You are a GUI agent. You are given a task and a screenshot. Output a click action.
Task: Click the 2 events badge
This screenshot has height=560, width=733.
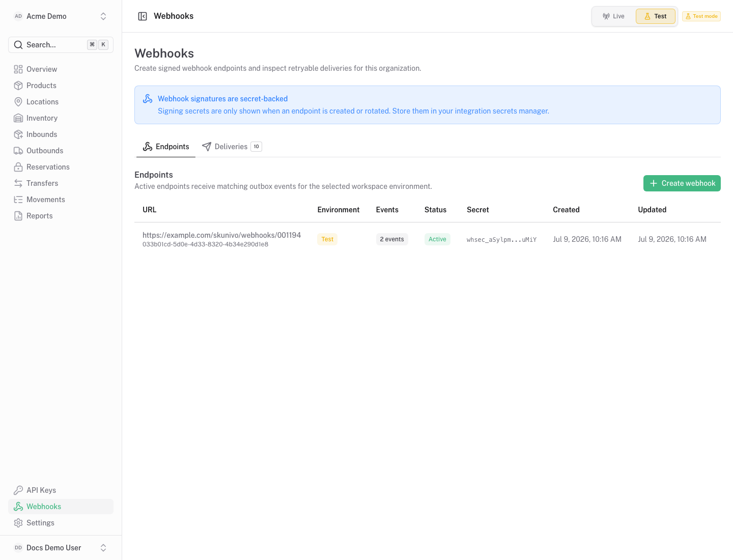(x=392, y=239)
